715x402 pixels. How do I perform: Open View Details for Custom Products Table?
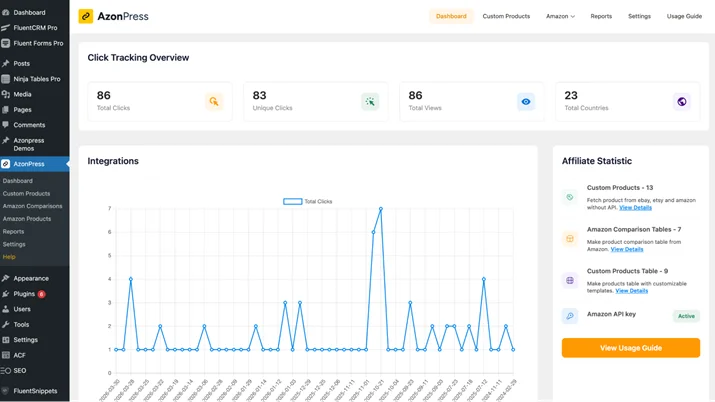click(632, 291)
